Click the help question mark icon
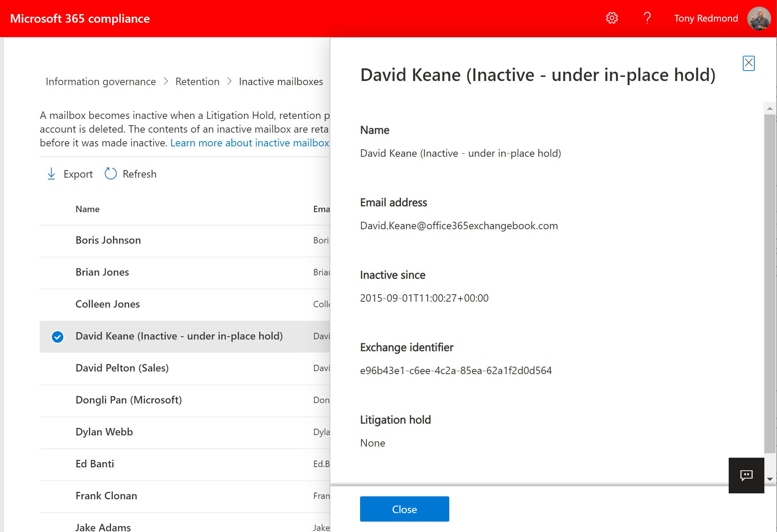 tap(647, 18)
